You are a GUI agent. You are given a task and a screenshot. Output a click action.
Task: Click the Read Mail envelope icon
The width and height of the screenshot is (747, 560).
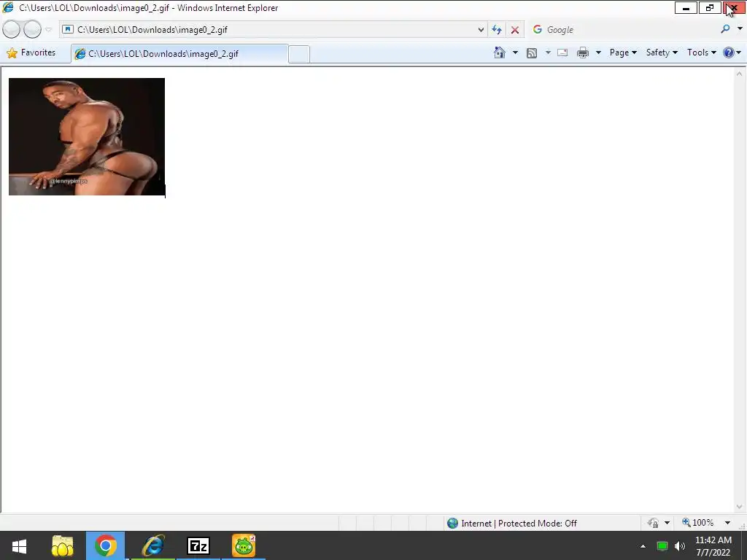(562, 52)
